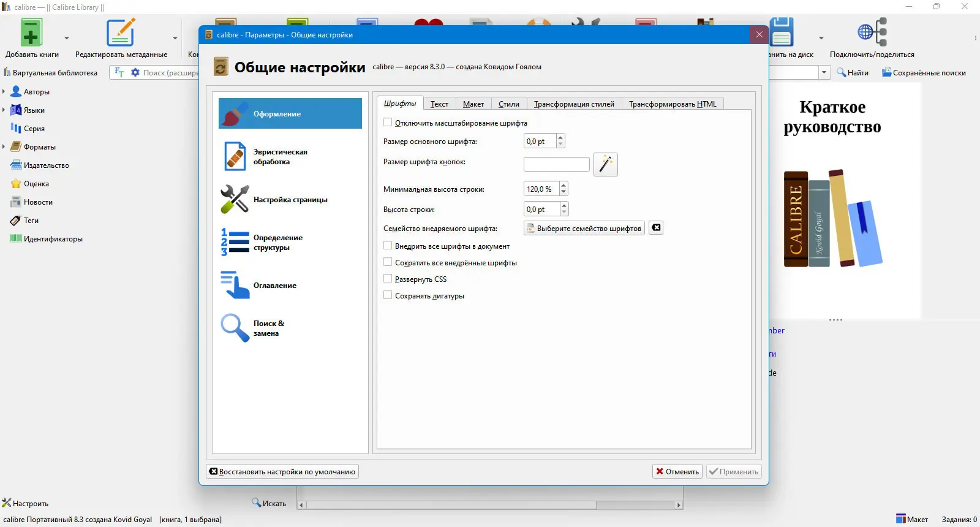Click the Идентификаторы category

(x=47, y=239)
